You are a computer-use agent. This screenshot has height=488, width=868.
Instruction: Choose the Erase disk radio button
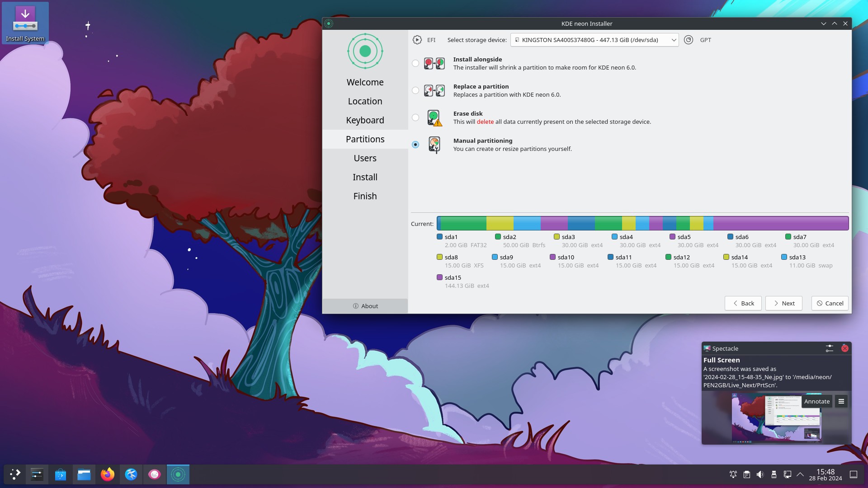[x=415, y=118]
